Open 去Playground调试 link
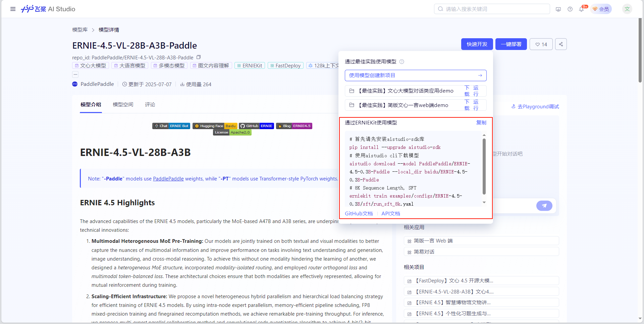644x324 pixels. [535, 107]
